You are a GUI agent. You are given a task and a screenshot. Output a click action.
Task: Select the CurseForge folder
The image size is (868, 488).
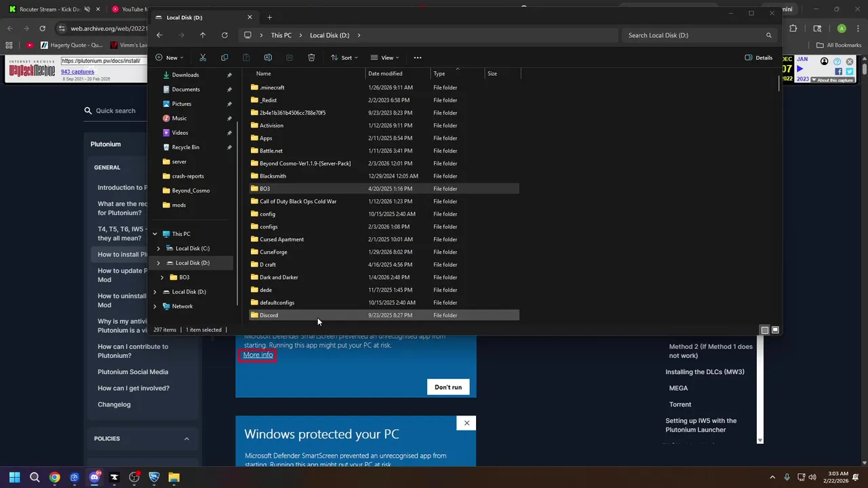(x=384, y=252)
